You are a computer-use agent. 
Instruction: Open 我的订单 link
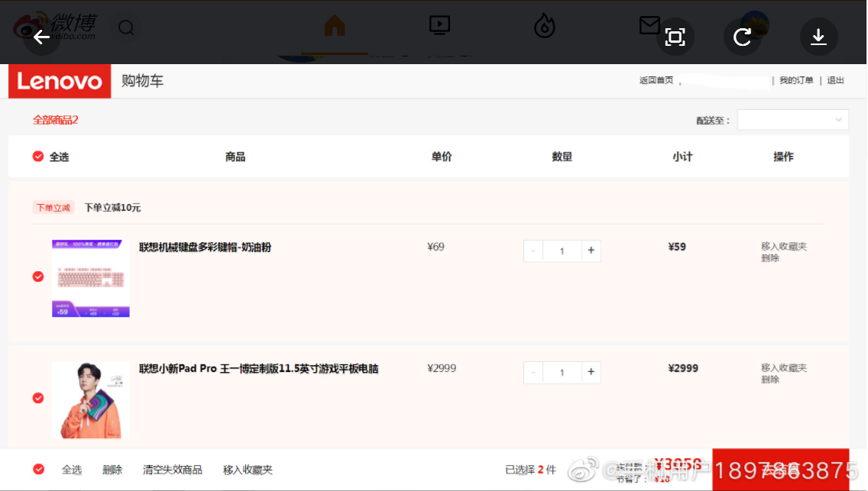pyautogui.click(x=796, y=80)
